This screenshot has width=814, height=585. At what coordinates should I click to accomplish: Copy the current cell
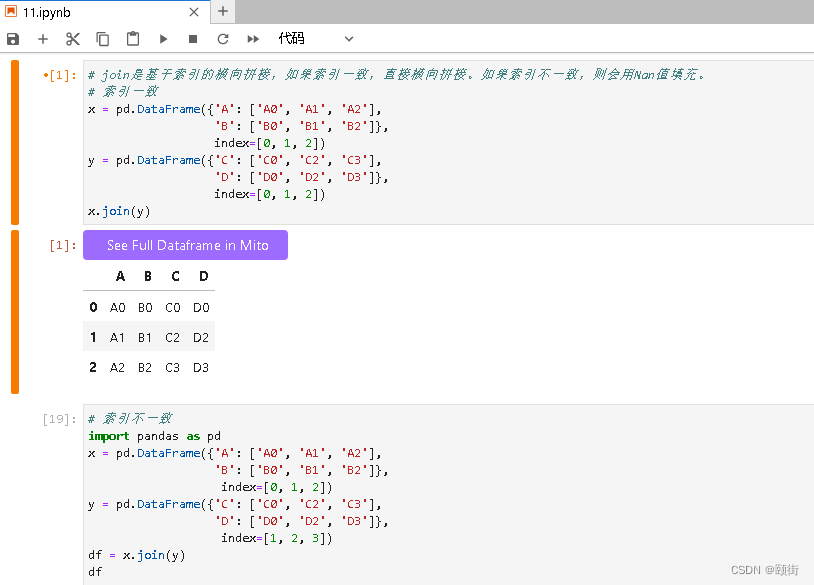click(x=101, y=39)
